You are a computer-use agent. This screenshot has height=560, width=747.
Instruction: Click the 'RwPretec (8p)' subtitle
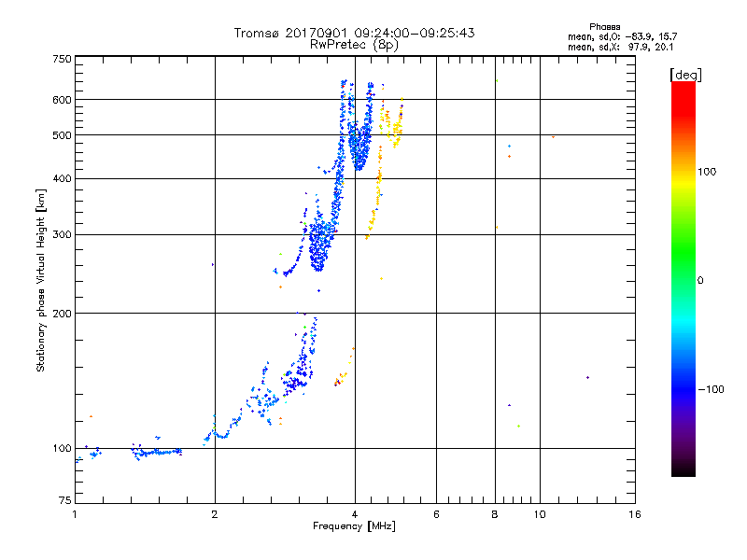point(354,45)
